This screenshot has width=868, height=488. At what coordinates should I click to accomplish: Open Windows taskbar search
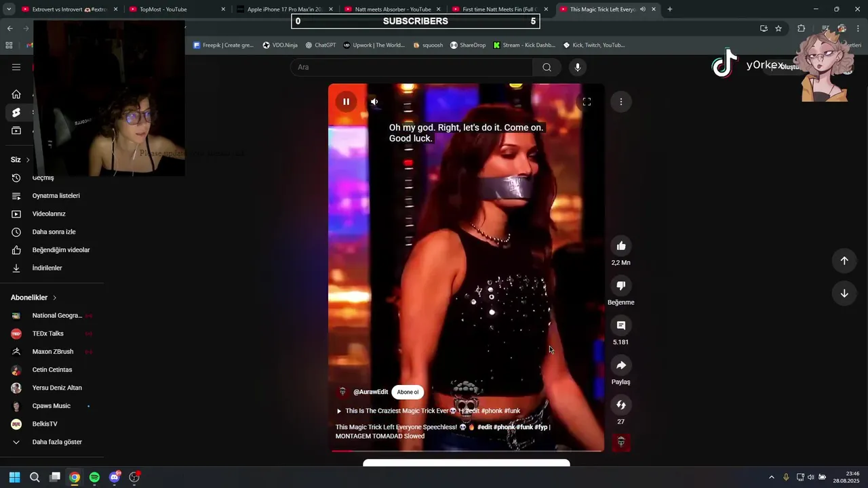point(35,477)
